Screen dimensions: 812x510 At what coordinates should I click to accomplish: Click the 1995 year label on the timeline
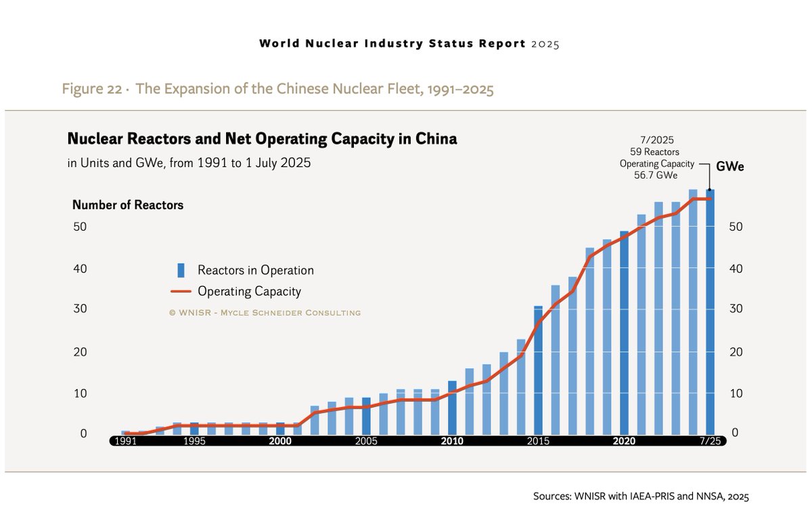click(194, 441)
